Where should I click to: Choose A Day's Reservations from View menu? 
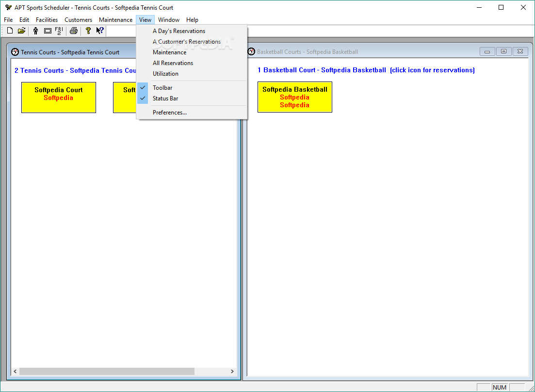tap(192, 31)
